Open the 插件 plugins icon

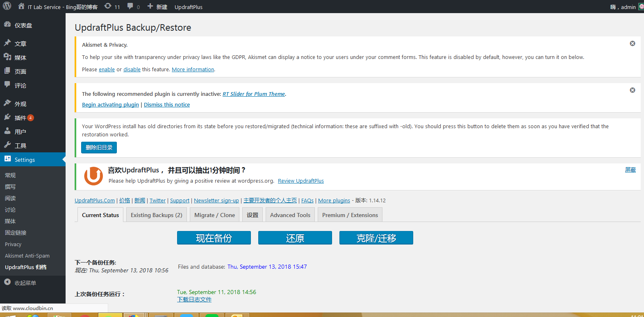click(x=7, y=117)
